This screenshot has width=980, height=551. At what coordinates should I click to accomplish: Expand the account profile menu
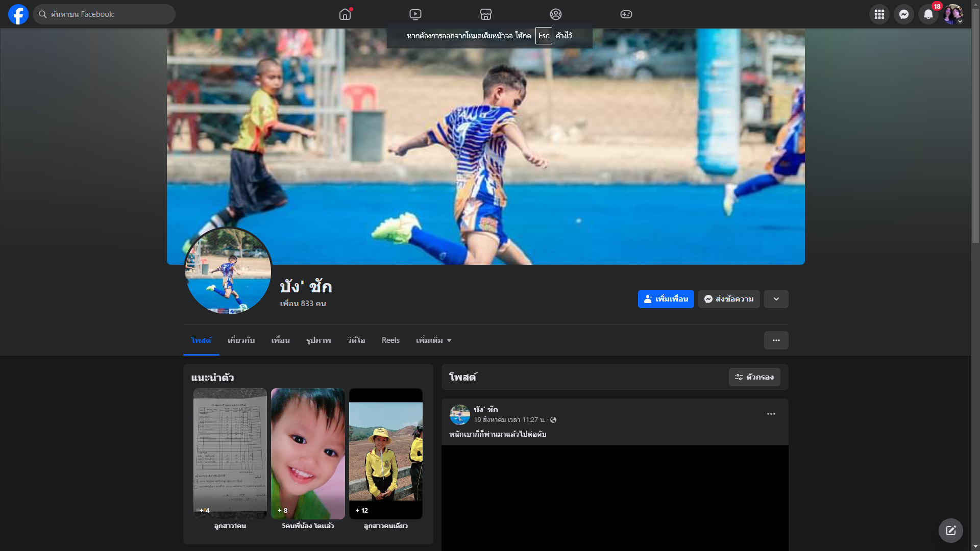[x=953, y=14]
